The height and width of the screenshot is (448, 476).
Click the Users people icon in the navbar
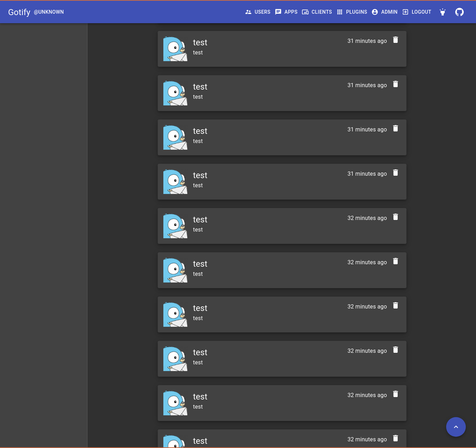click(248, 12)
